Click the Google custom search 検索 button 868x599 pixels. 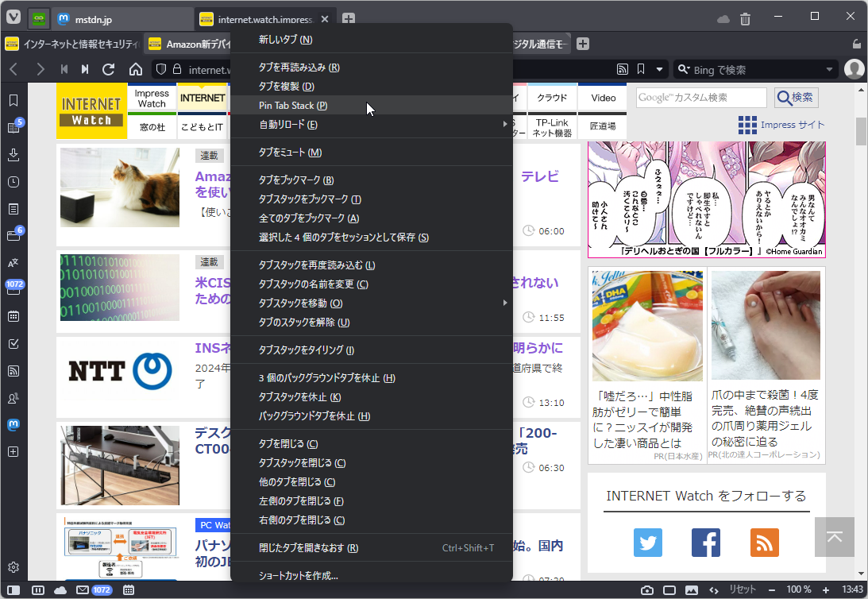click(x=795, y=97)
